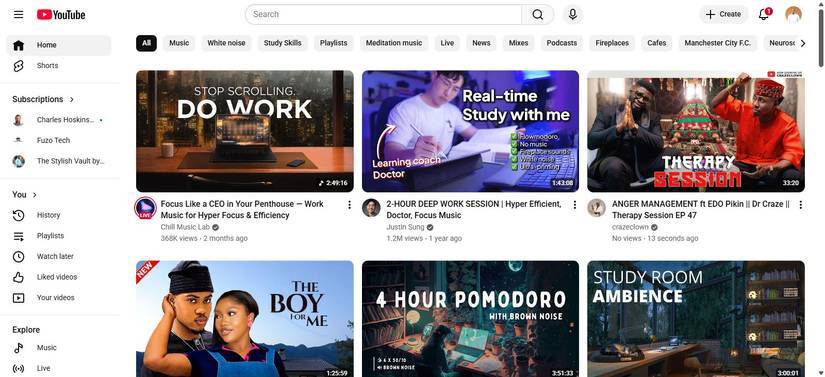Open The Stylish Vault subscription channel
Viewport: 825px width, 377px height.
coord(58,161)
